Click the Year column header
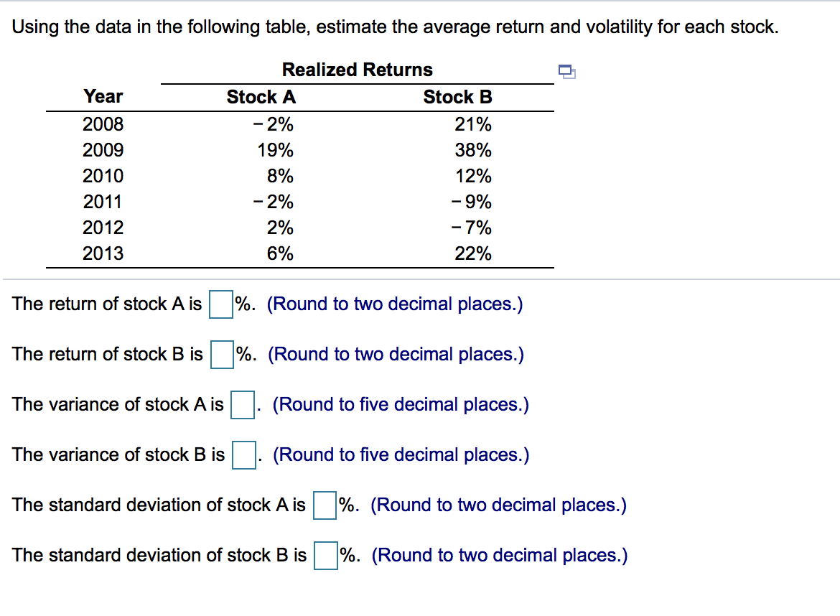 click(103, 97)
